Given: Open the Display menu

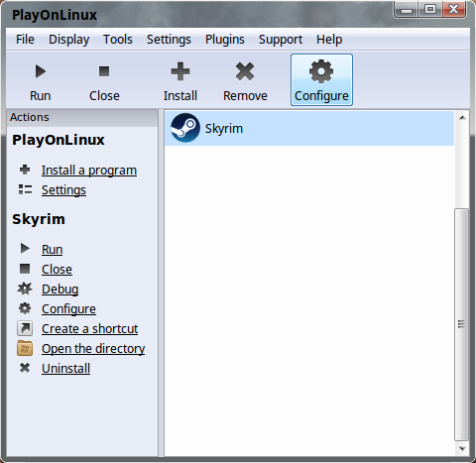Looking at the screenshot, I should point(69,40).
